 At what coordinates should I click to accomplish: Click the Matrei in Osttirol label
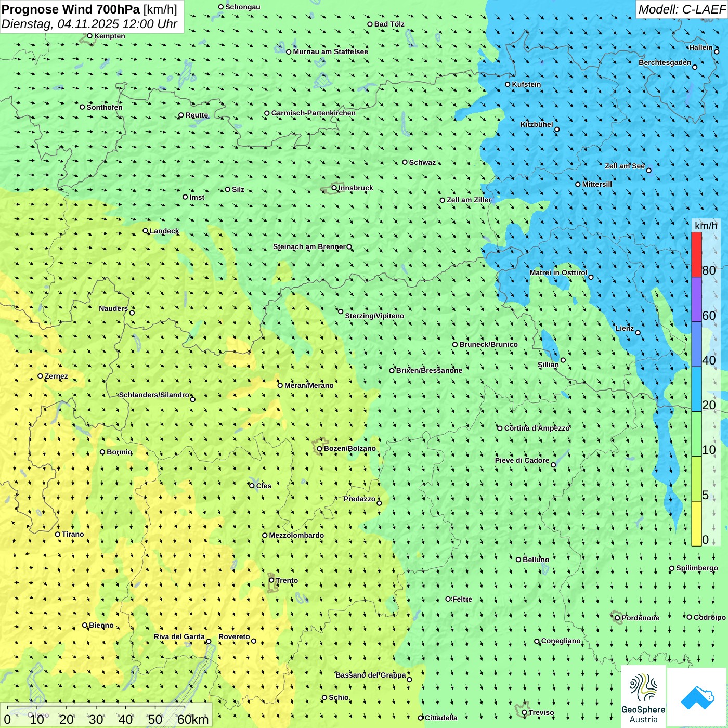[x=558, y=272]
